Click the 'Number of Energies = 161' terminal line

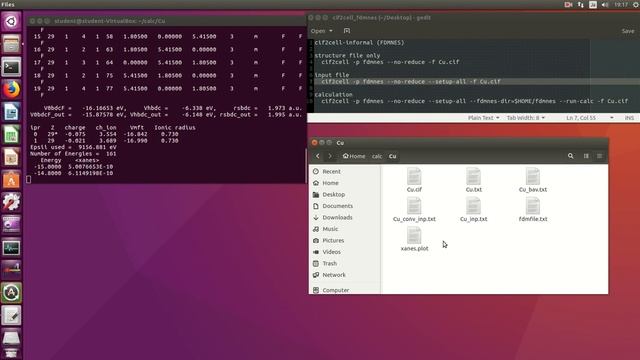[x=73, y=153]
